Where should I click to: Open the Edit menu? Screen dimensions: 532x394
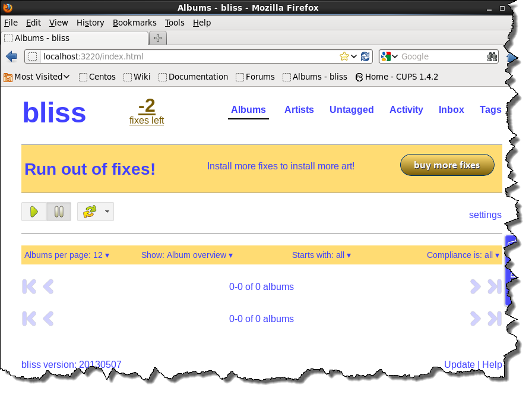(33, 23)
